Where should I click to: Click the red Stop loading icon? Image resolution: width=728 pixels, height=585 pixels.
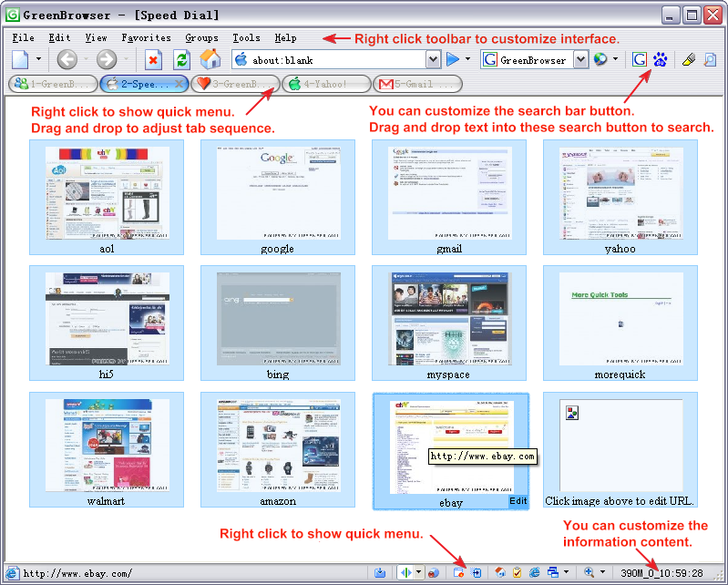click(153, 60)
